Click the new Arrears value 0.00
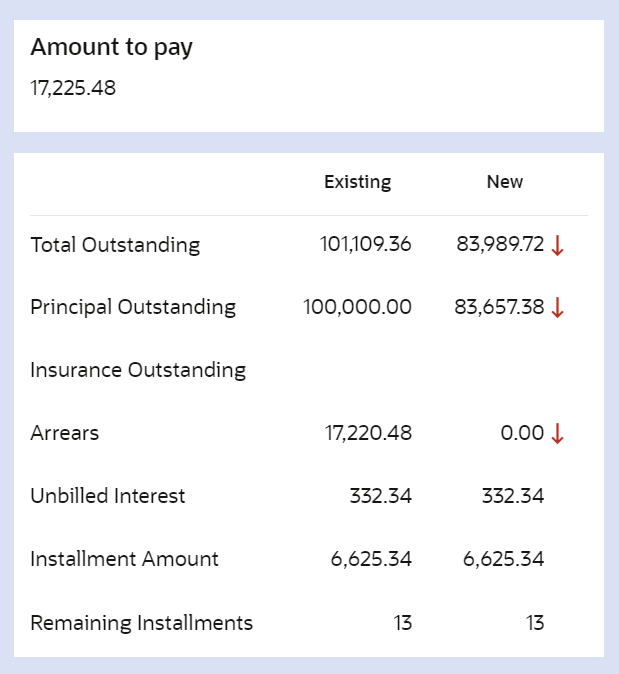Viewport: 619px width, 674px height. click(522, 433)
